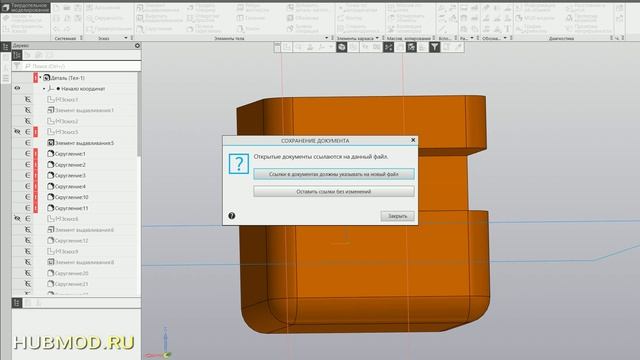The height and width of the screenshot is (360, 640).
Task: Click the Закрыть button in dialog
Action: [x=397, y=216]
